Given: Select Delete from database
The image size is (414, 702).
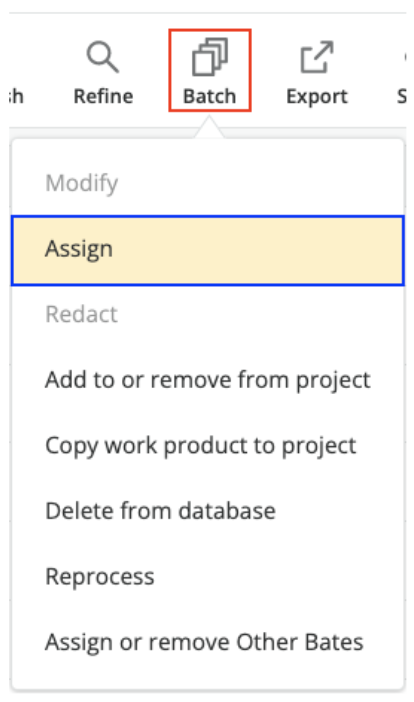Looking at the screenshot, I should pos(208,511).
